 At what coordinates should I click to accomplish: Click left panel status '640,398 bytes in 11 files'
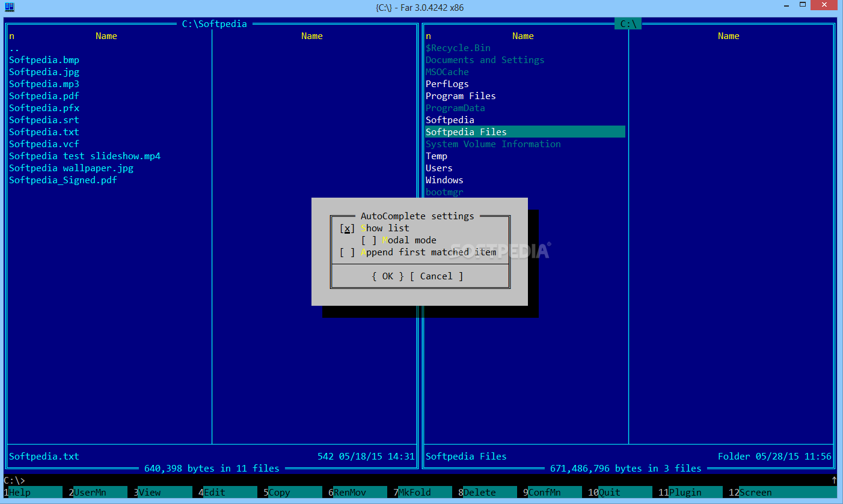coord(212,469)
